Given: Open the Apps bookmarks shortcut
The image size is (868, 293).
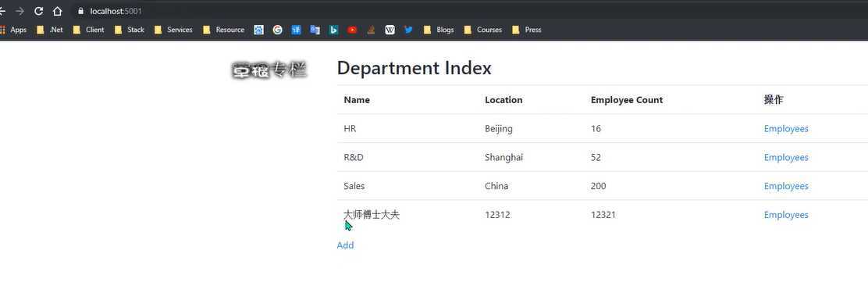Looking at the screenshot, I should 13,30.
